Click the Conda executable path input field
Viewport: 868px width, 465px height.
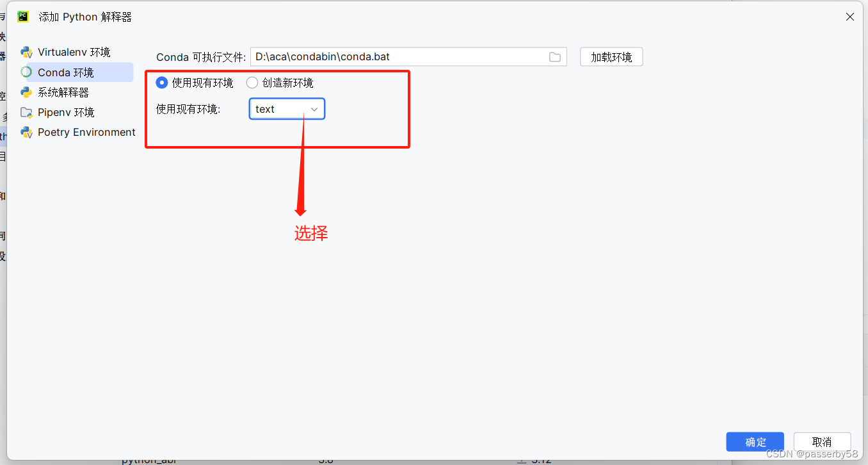click(408, 57)
